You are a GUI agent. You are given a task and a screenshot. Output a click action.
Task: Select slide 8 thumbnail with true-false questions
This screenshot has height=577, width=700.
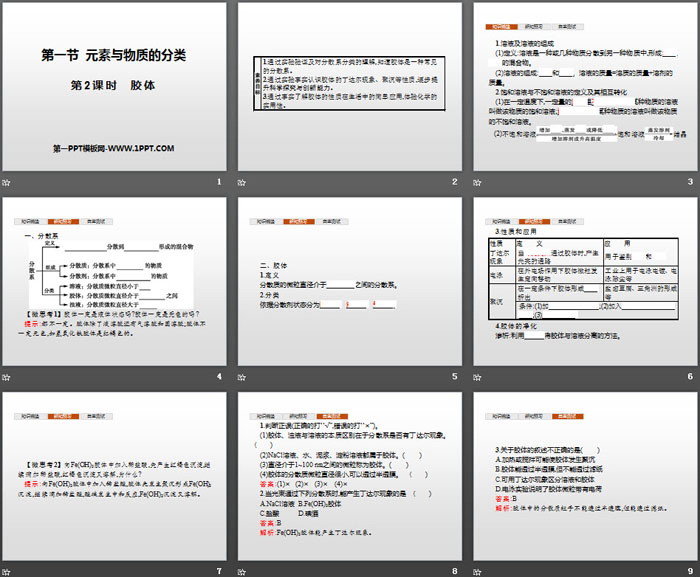(x=349, y=478)
